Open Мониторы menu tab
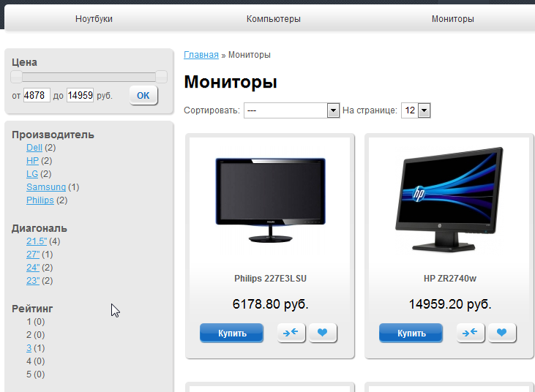535x392 pixels. coord(452,19)
